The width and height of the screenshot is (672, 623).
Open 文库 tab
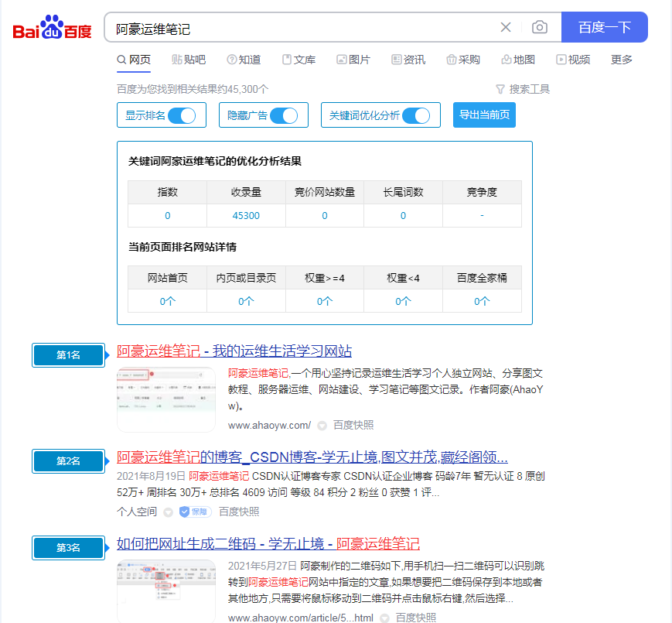tap(298, 60)
